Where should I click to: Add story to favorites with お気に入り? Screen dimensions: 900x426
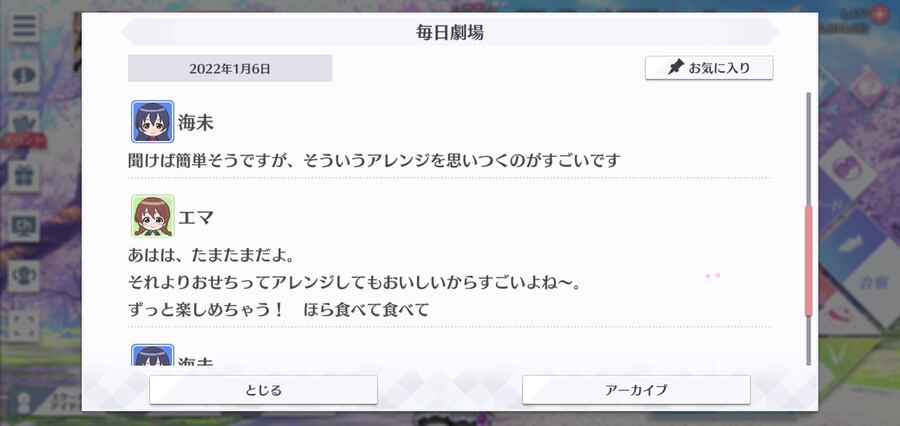(709, 68)
